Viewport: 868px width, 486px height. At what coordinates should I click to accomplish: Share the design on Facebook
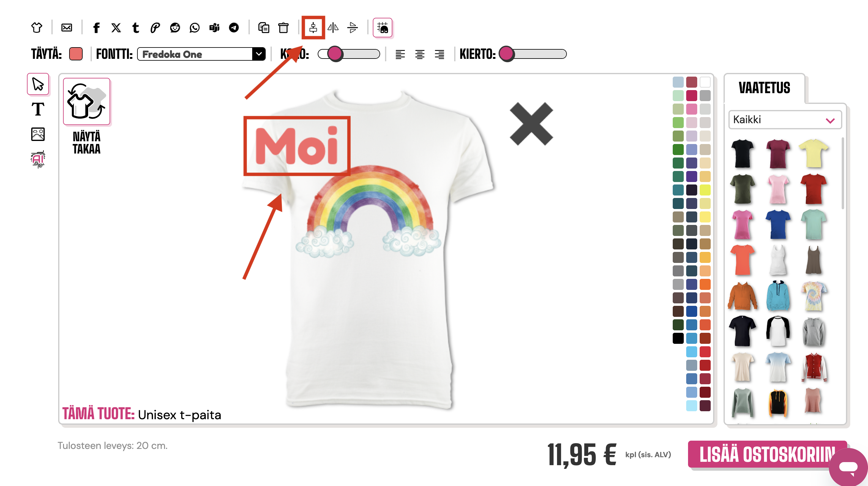(x=96, y=28)
